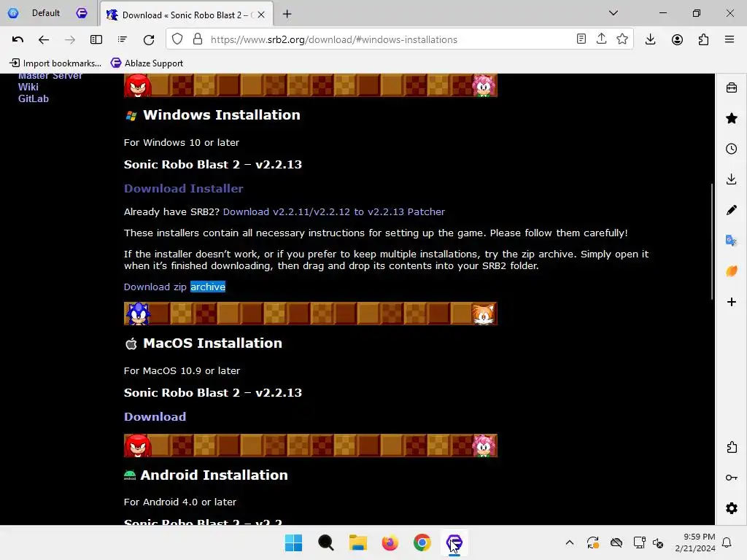
Task: Click the Import bookmarks bookmark item
Action: [x=55, y=63]
